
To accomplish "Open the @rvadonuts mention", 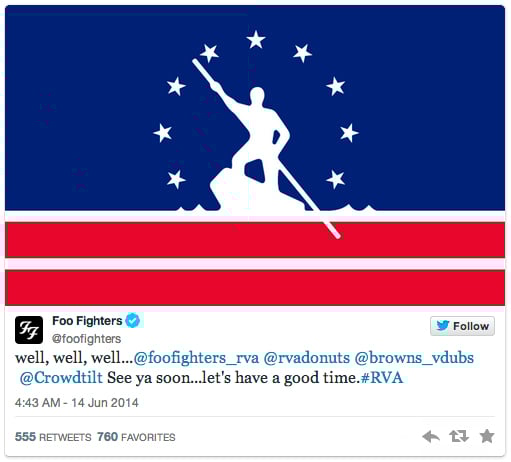I will (307, 358).
